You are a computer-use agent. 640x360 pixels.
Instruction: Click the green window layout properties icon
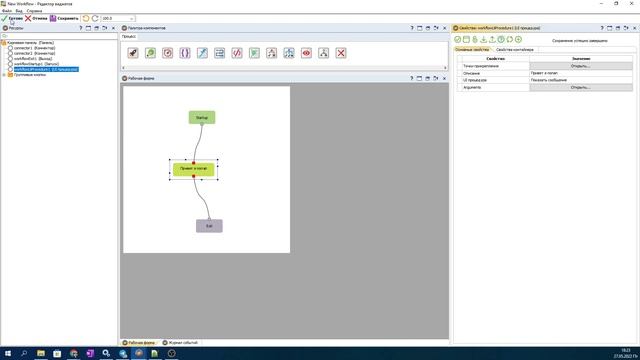(x=466, y=40)
